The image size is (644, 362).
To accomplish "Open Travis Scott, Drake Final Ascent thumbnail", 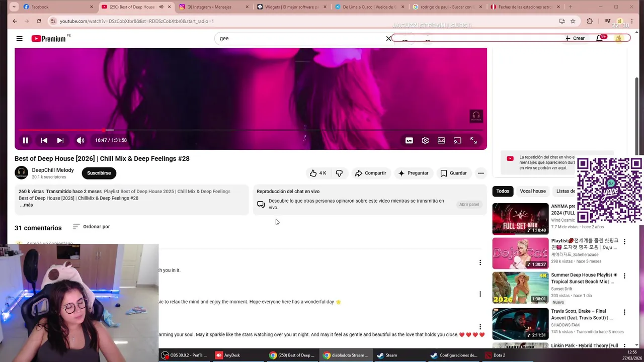I will pyautogui.click(x=520, y=324).
